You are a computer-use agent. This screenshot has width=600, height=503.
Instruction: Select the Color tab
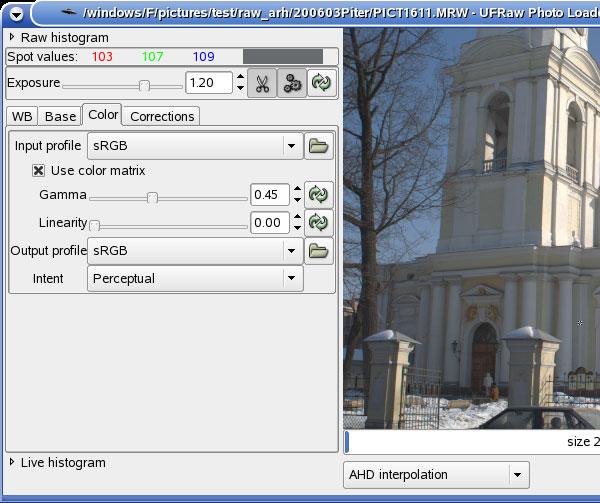(103, 114)
